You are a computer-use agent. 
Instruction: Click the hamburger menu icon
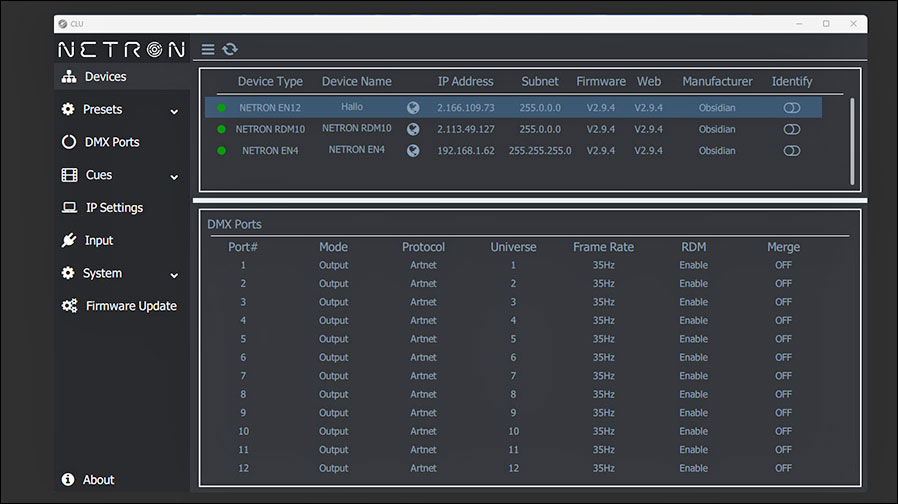[208, 49]
